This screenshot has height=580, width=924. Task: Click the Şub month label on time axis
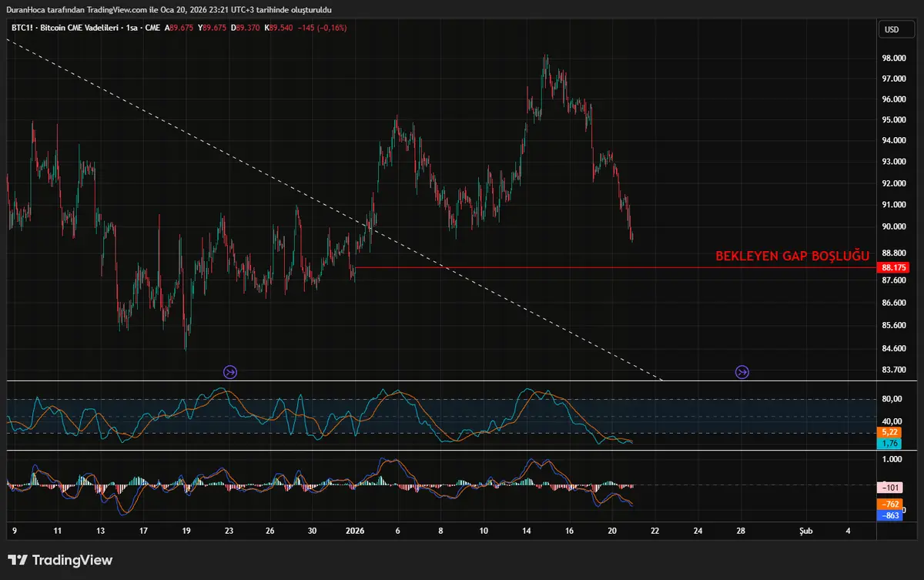(x=805, y=531)
